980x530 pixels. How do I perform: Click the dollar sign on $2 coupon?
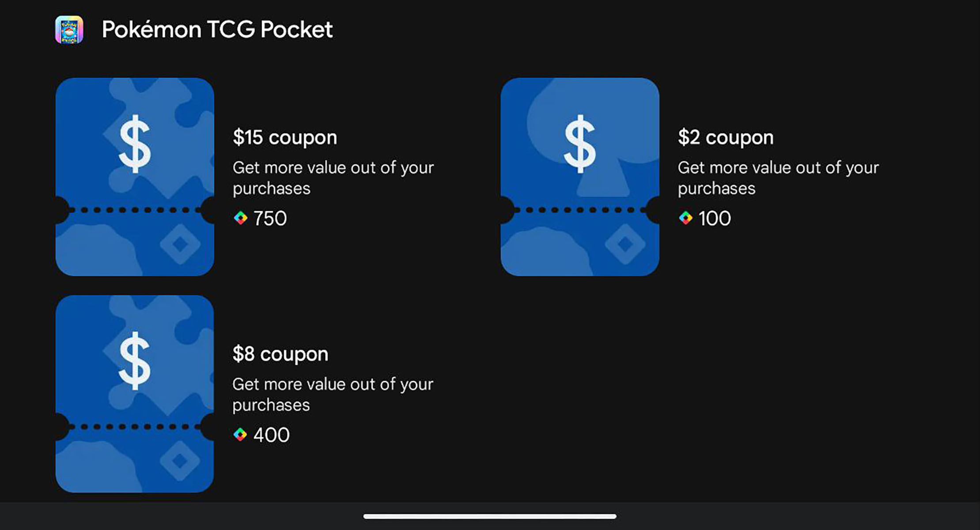click(x=579, y=144)
